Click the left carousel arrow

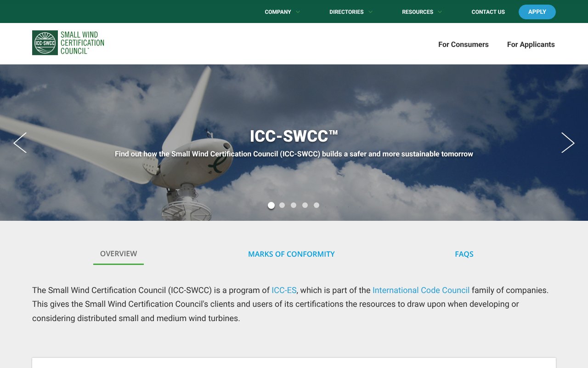pyautogui.click(x=20, y=143)
